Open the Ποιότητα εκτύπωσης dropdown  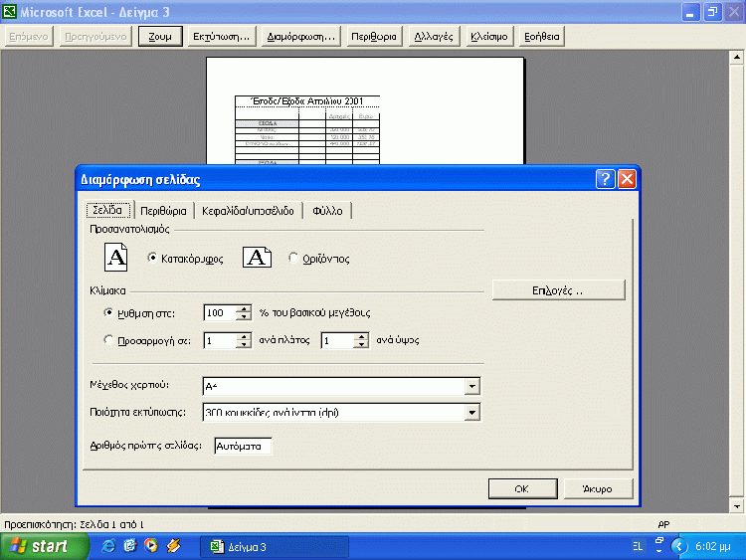[471, 412]
